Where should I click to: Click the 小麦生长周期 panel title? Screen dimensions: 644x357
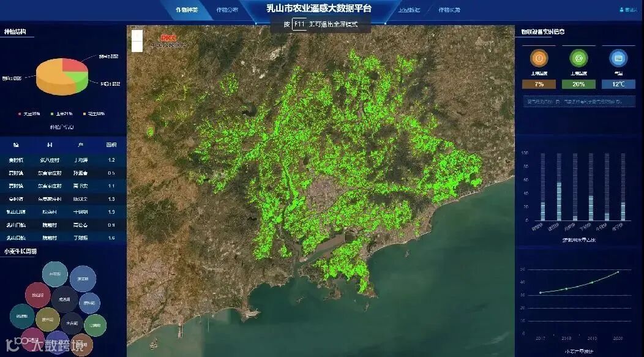(21, 251)
